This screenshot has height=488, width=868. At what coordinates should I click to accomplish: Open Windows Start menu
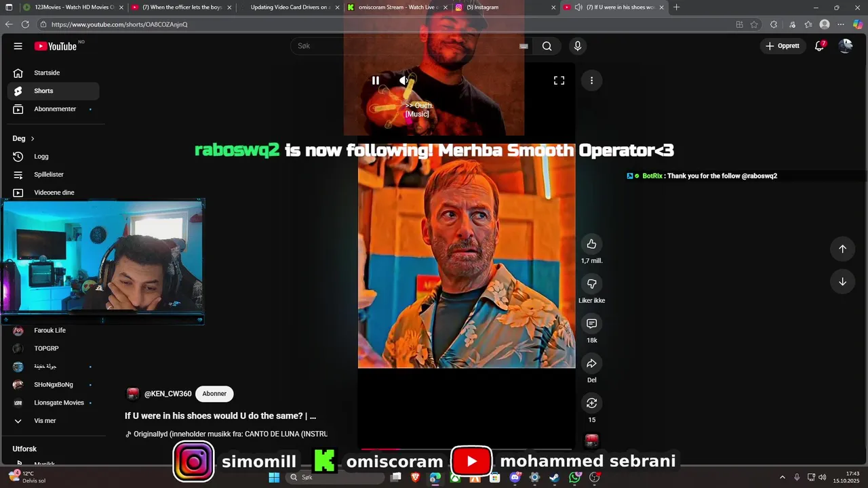click(274, 477)
